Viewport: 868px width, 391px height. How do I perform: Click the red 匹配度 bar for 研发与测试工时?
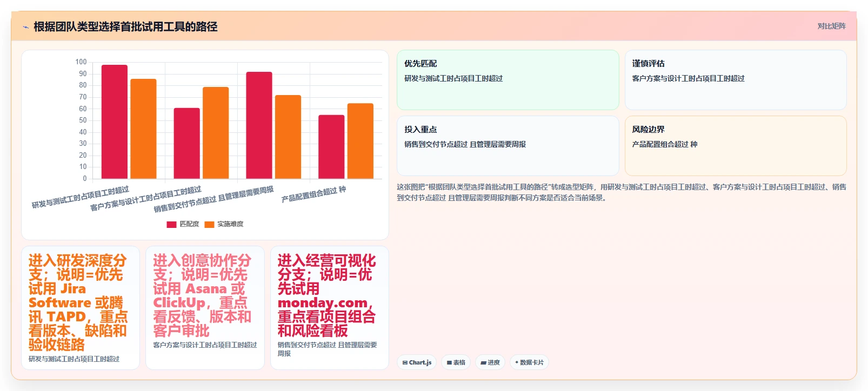coord(115,122)
